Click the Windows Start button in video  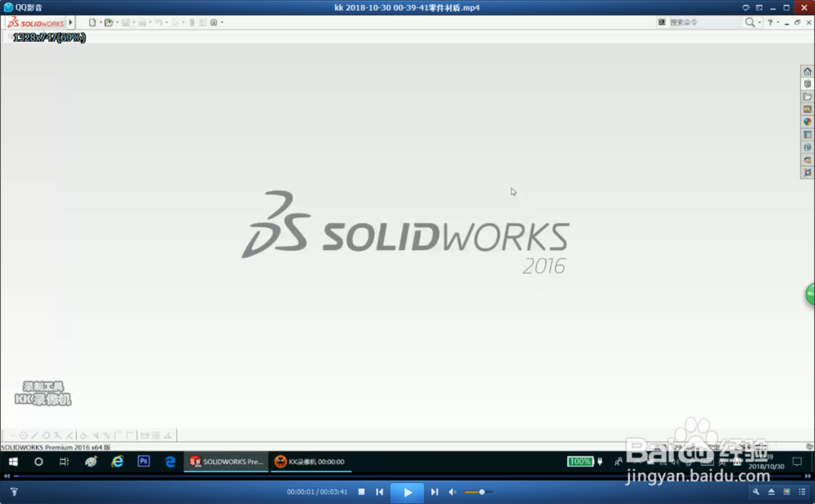pyautogui.click(x=14, y=462)
